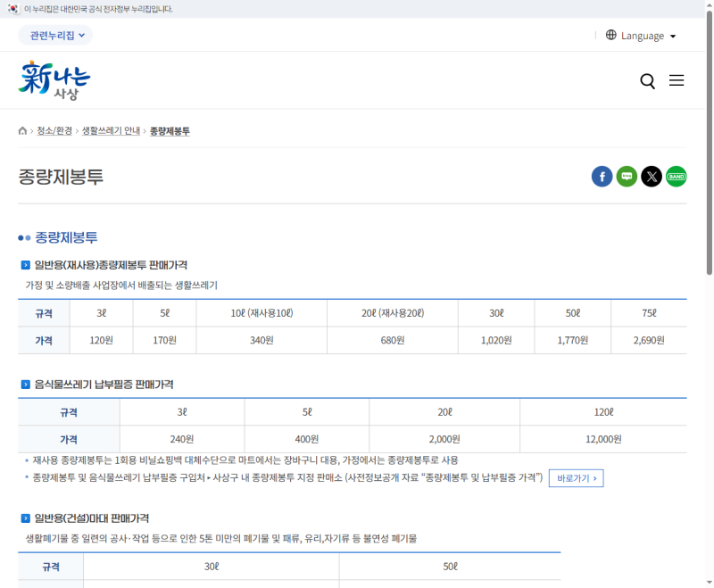714x588 pixels.
Task: Click the globe icon beside Language
Action: [x=611, y=35]
